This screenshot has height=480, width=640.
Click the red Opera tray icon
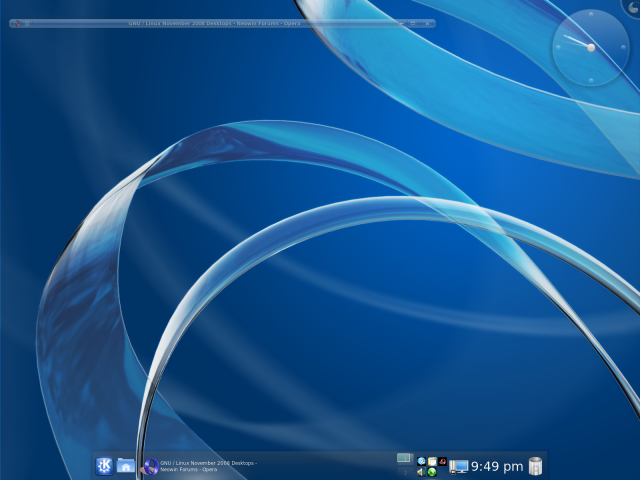[x=442, y=462]
